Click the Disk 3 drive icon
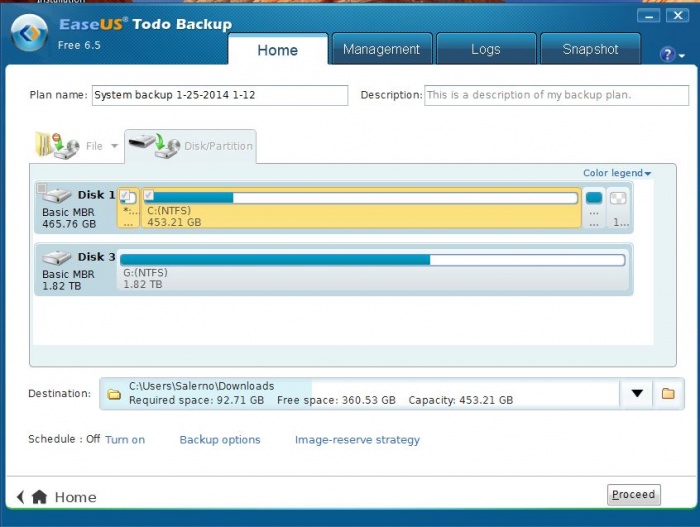This screenshot has width=700, height=527. click(57, 258)
